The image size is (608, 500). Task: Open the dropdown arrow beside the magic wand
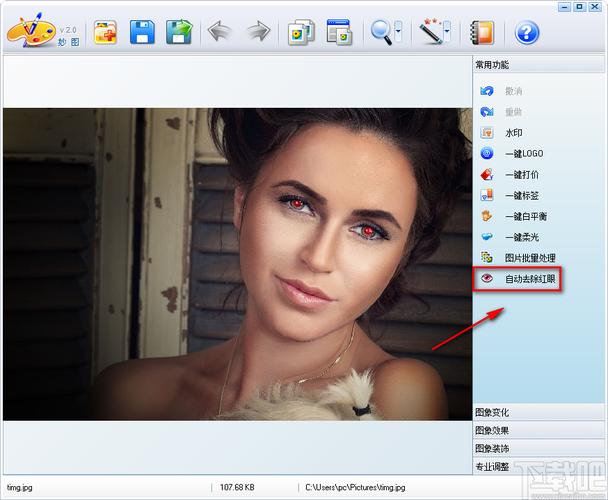click(x=447, y=31)
